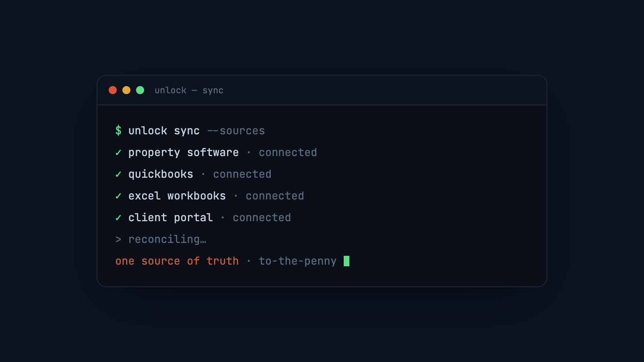The height and width of the screenshot is (362, 644).
Task: Click the 'excel workbooks' text
Action: tap(177, 196)
